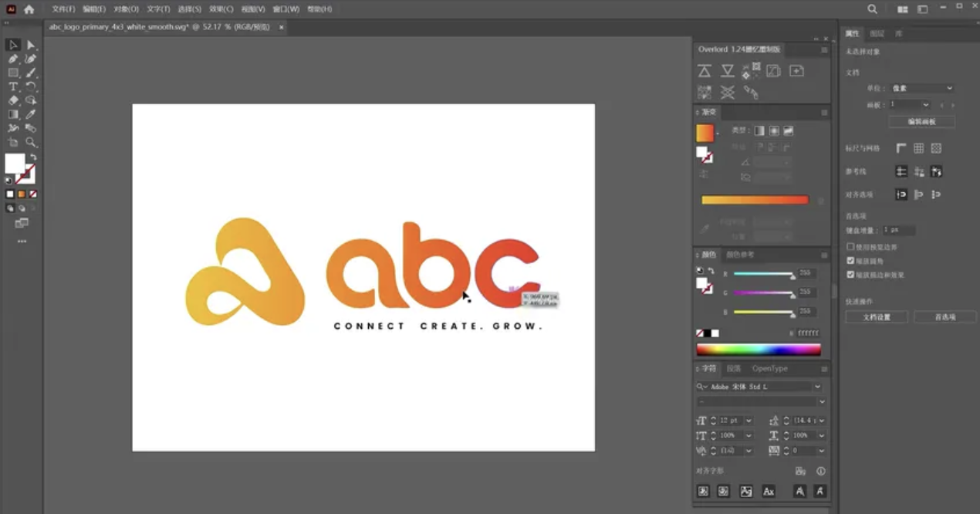Select the Curvature tool
The width and height of the screenshot is (980, 514).
pos(31,59)
